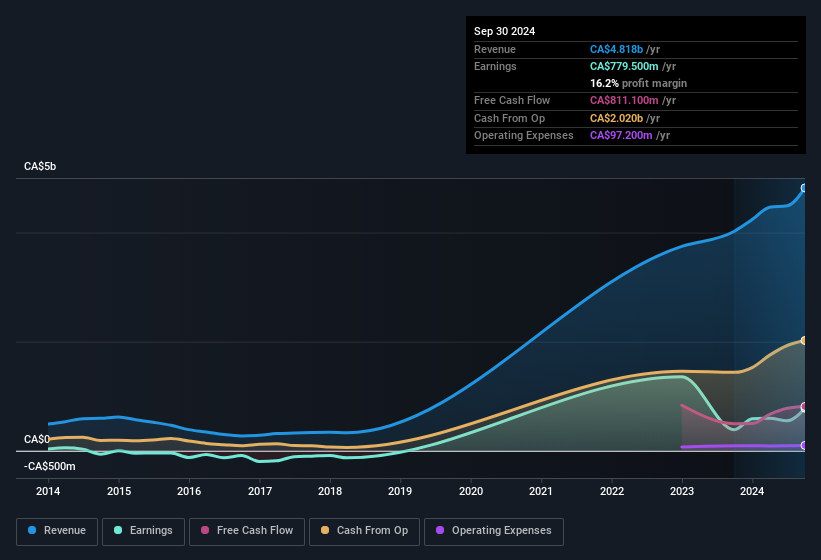Select the CA$97.200m operating expenses value
821x560 pixels.
click(621, 136)
